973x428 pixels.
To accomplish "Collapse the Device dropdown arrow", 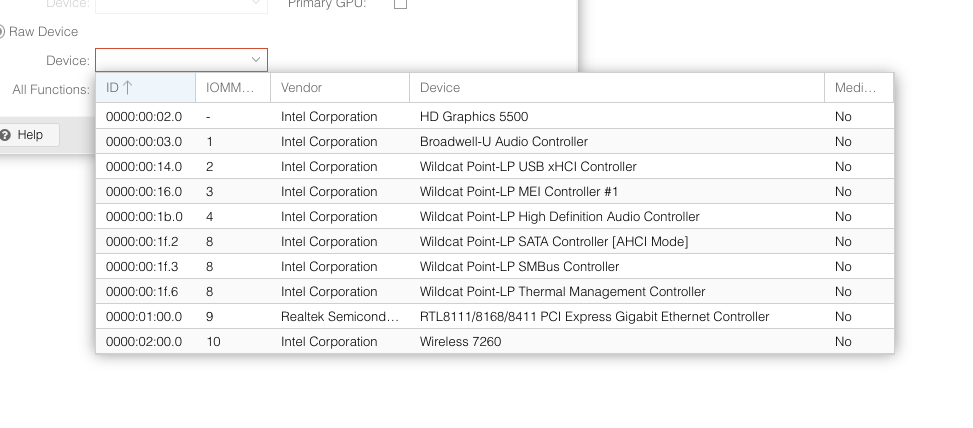I will (x=256, y=61).
